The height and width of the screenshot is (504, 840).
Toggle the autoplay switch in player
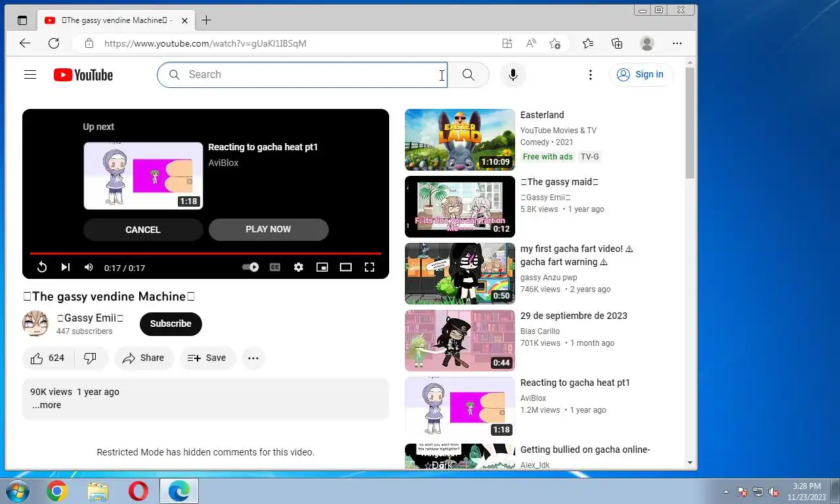(250, 267)
